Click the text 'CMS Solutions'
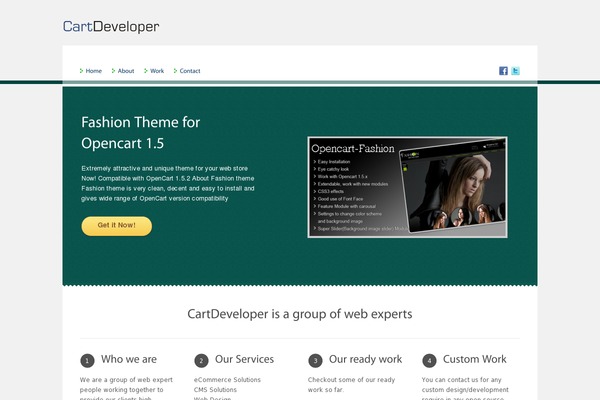 215,390
